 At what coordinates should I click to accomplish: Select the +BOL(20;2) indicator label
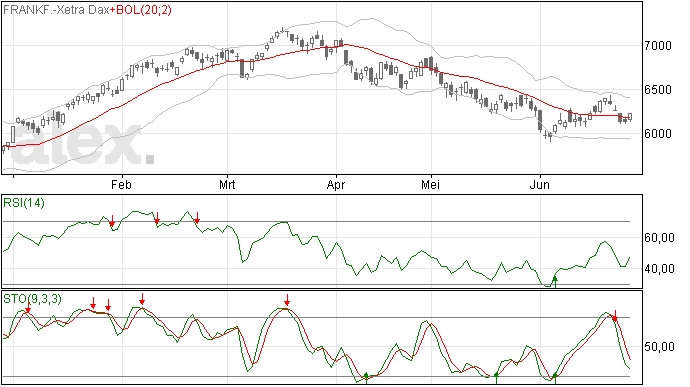pyautogui.click(x=141, y=10)
